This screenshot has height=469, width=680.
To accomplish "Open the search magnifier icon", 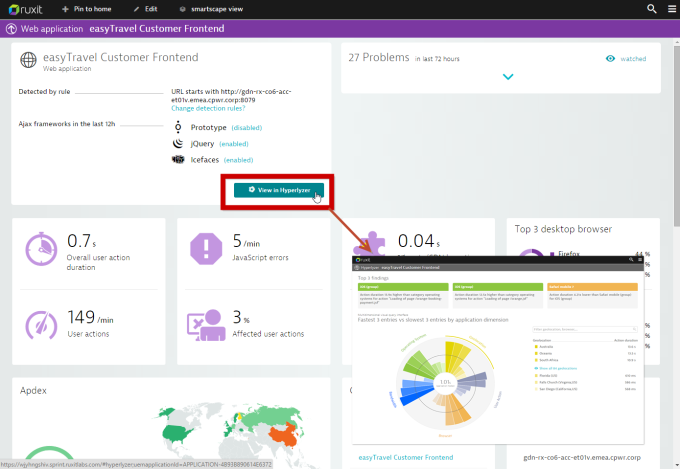I will click(x=651, y=9).
